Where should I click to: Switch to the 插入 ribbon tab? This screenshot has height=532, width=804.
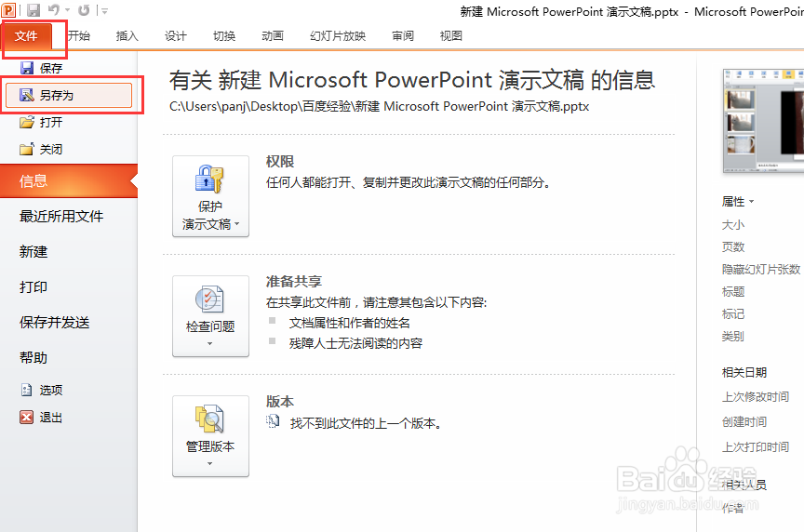point(127,36)
